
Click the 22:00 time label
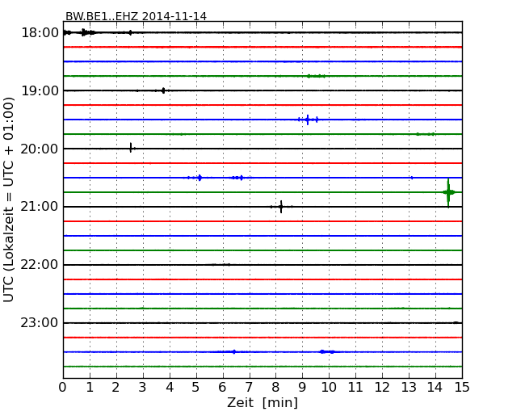tap(40, 265)
